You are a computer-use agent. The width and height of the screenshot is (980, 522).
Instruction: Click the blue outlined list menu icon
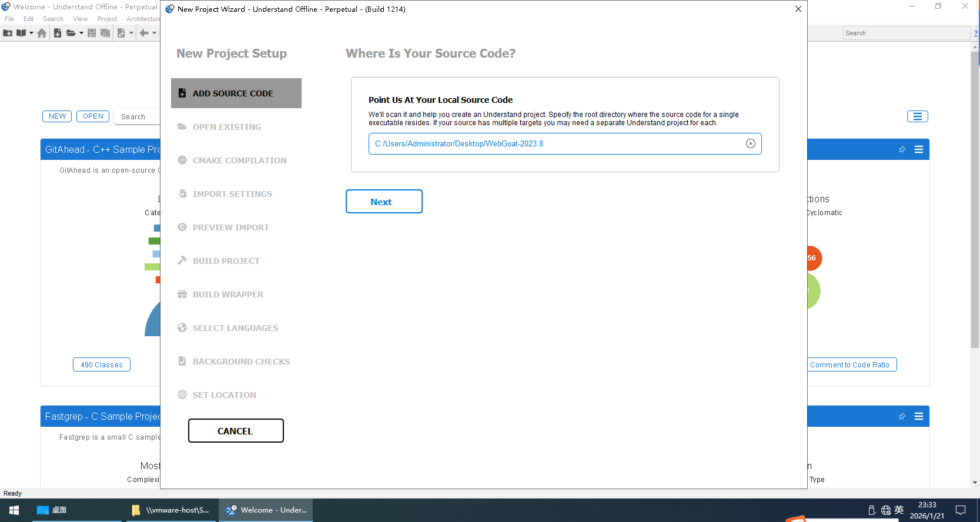click(x=917, y=116)
